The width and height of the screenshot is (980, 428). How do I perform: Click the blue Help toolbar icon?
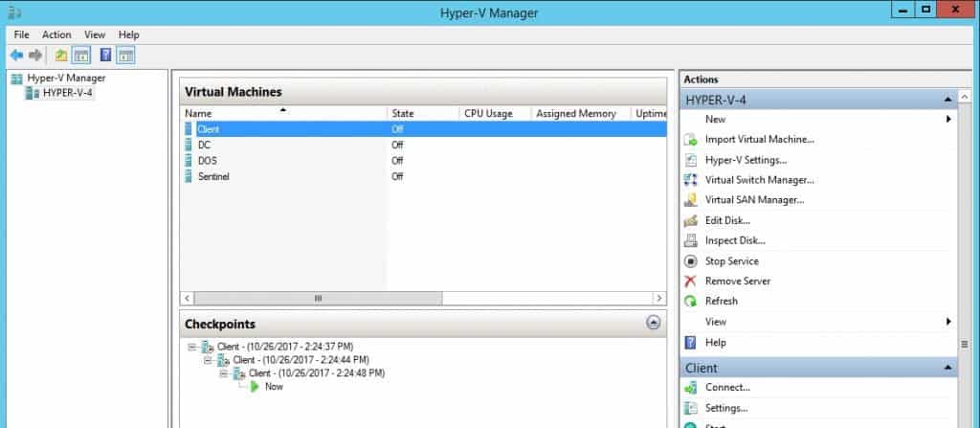coord(105,56)
